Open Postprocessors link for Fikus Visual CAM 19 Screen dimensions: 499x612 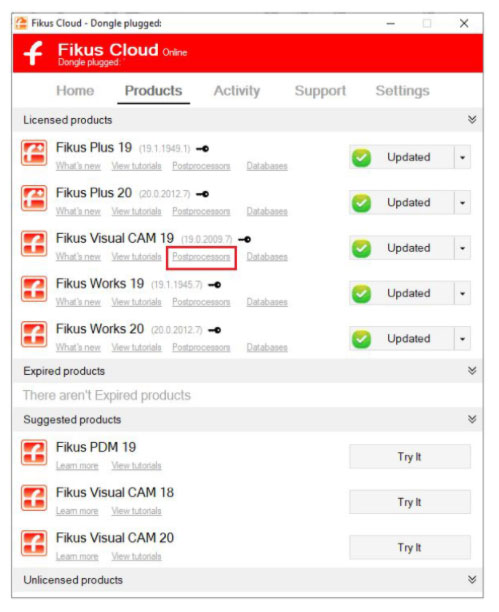point(201,257)
